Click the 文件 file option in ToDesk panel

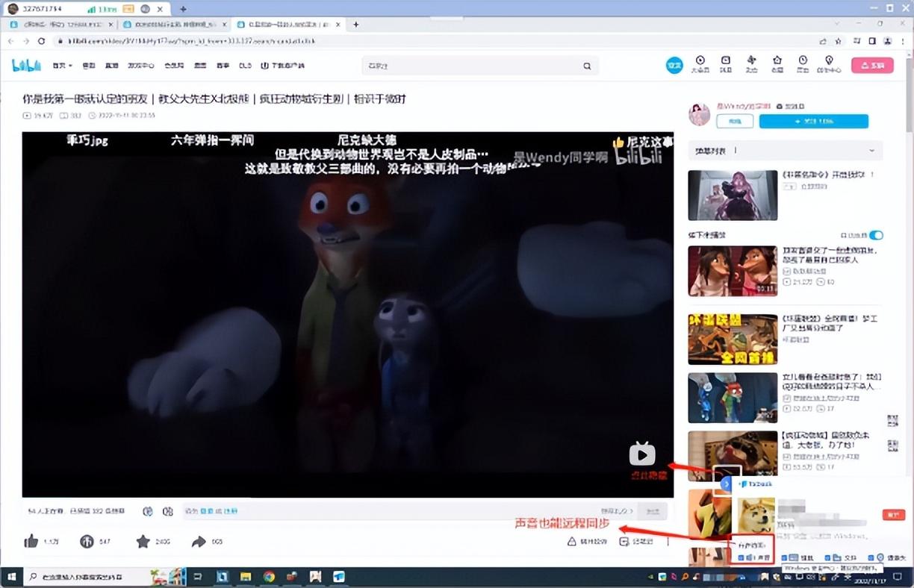pyautogui.click(x=842, y=557)
